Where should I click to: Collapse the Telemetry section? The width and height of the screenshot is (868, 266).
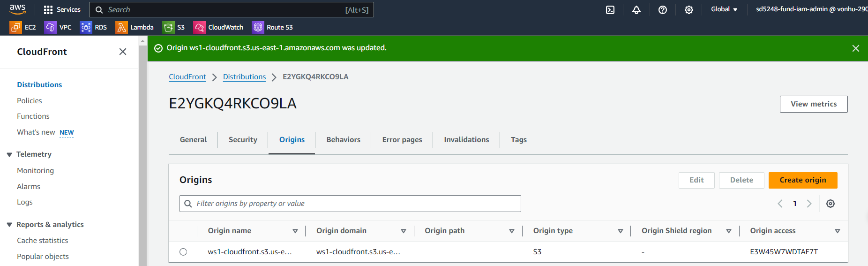pyautogui.click(x=9, y=154)
